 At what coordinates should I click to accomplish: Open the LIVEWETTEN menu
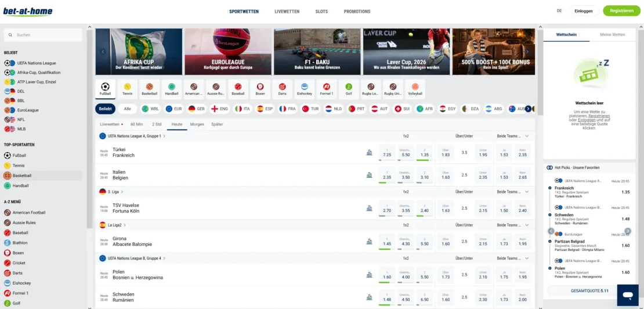click(x=287, y=12)
